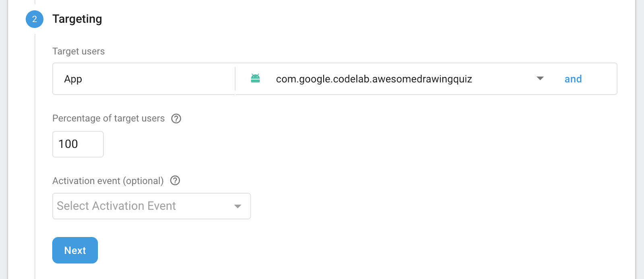
Task: Click empty space right of "and" link
Action: pyautogui.click(x=600, y=79)
